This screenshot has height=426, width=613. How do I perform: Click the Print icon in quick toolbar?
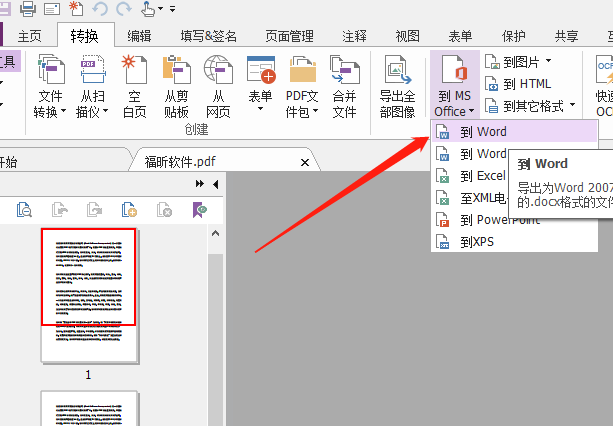tap(28, 9)
